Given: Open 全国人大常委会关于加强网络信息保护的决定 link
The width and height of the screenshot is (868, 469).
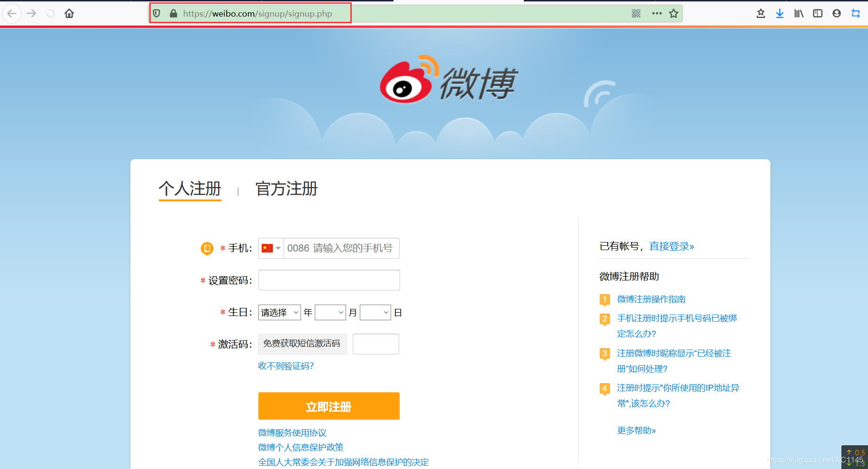Looking at the screenshot, I should [x=344, y=462].
